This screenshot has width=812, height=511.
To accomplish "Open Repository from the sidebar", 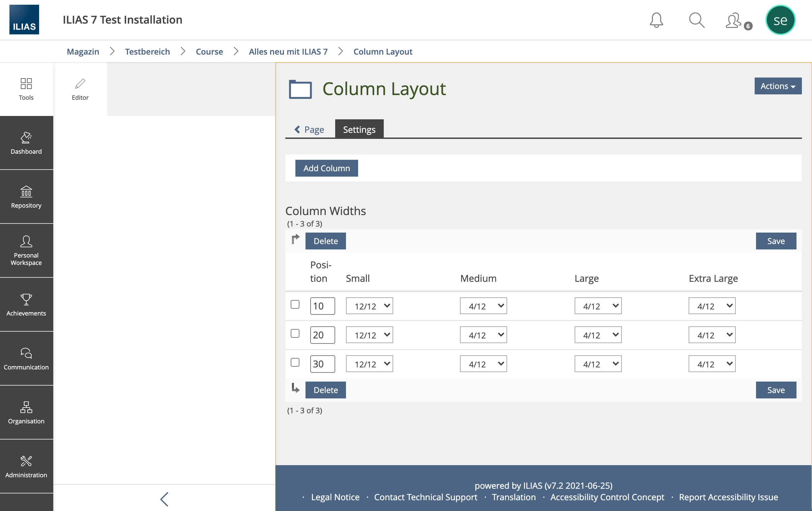I will 26,197.
